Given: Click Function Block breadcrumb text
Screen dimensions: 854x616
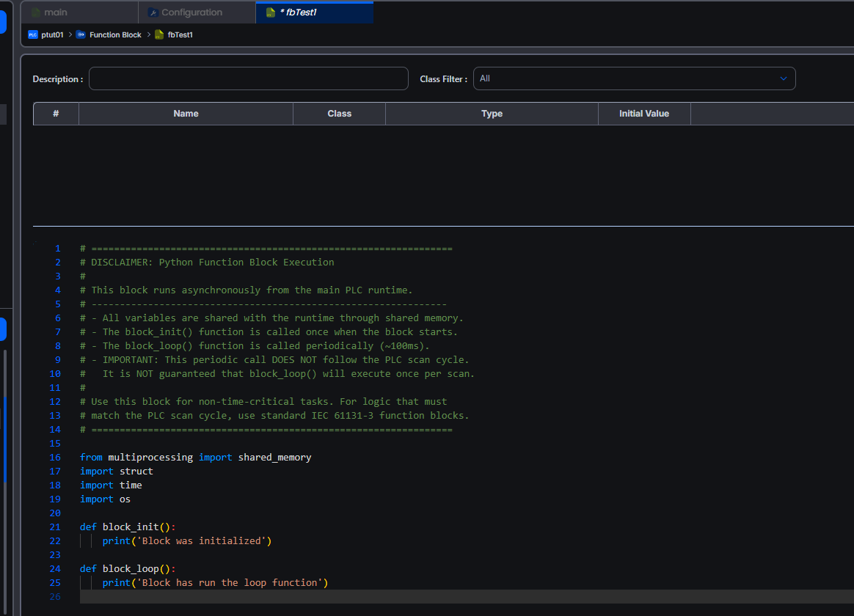Looking at the screenshot, I should 115,34.
